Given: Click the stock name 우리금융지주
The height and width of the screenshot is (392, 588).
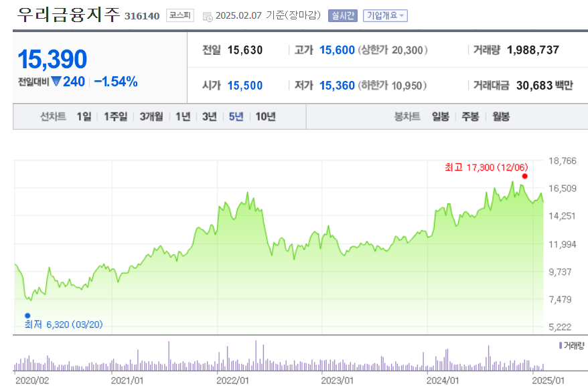Looking at the screenshot, I should click(68, 15).
